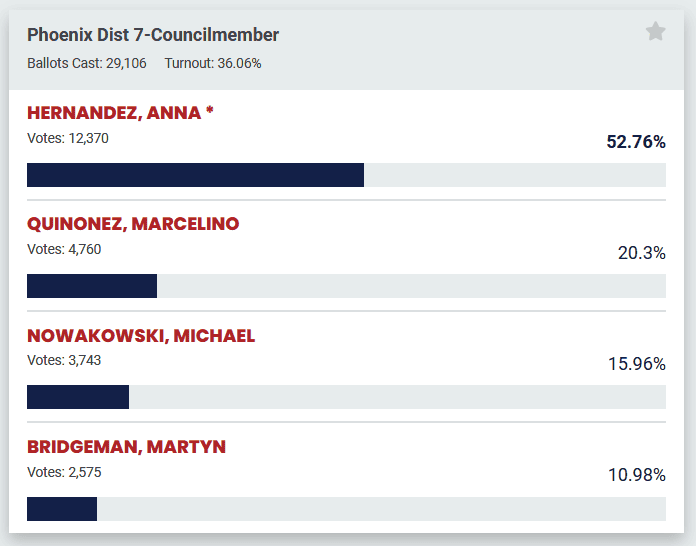This screenshot has width=696, height=546.
Task: Click the 15.96% percentage label
Action: (637, 364)
